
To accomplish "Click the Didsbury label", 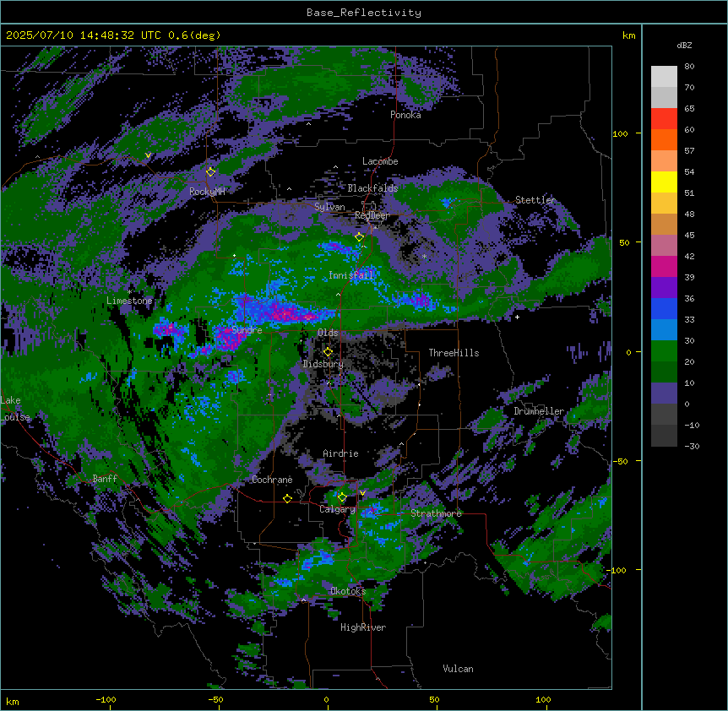I will (323, 364).
